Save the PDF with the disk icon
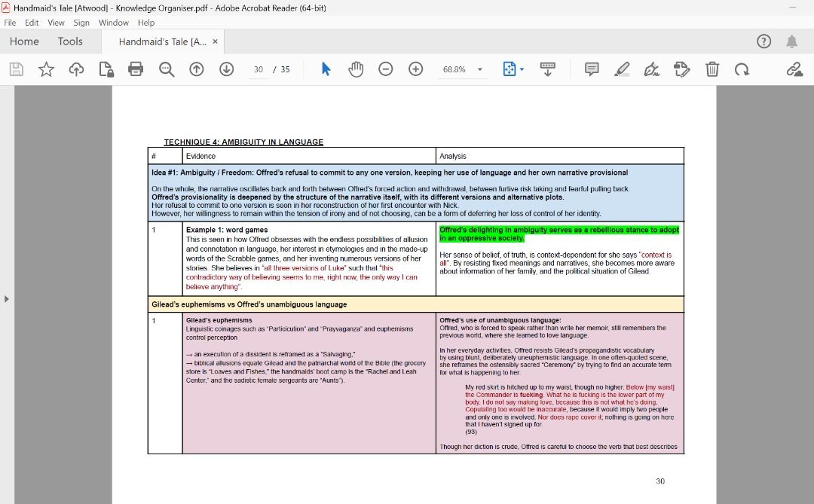 click(x=15, y=69)
